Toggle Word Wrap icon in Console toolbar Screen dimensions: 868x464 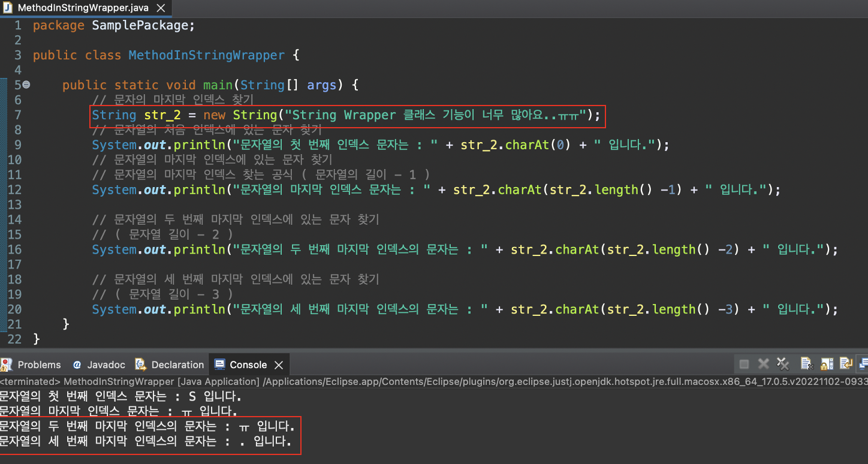[x=846, y=364]
